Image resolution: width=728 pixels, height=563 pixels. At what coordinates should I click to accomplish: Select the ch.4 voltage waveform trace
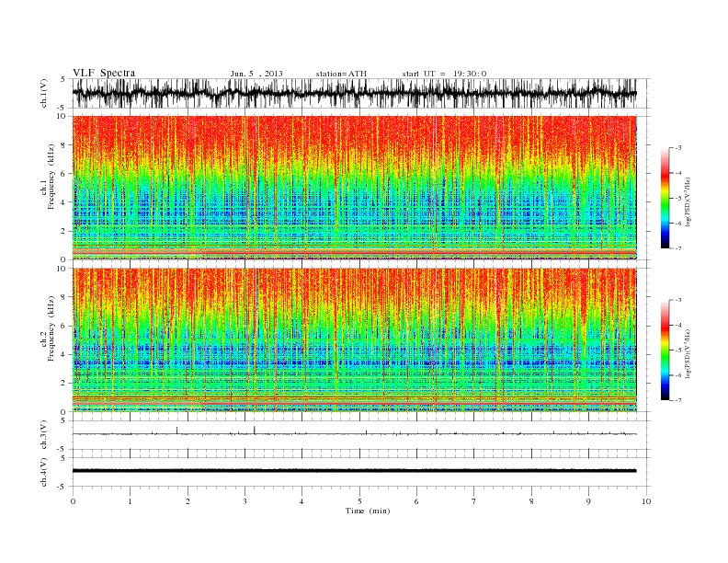click(x=354, y=471)
